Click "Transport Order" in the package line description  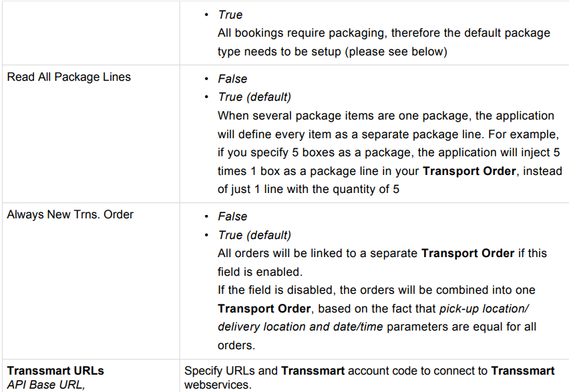click(x=469, y=171)
